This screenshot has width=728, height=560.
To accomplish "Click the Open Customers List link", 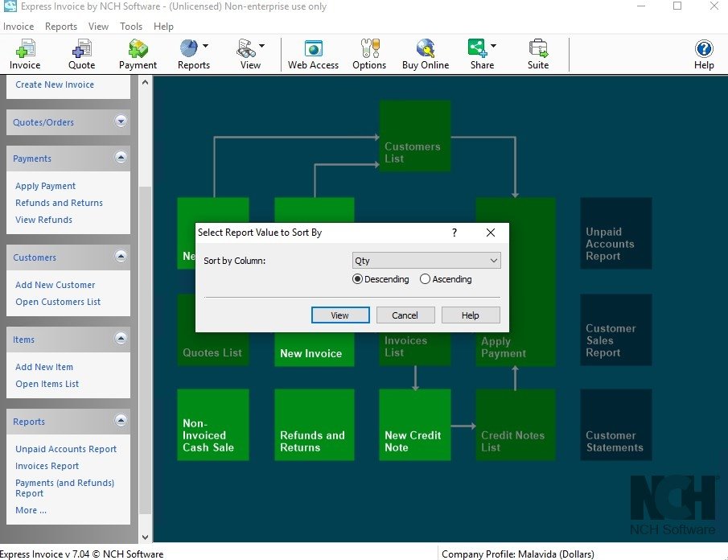I will [x=58, y=302].
